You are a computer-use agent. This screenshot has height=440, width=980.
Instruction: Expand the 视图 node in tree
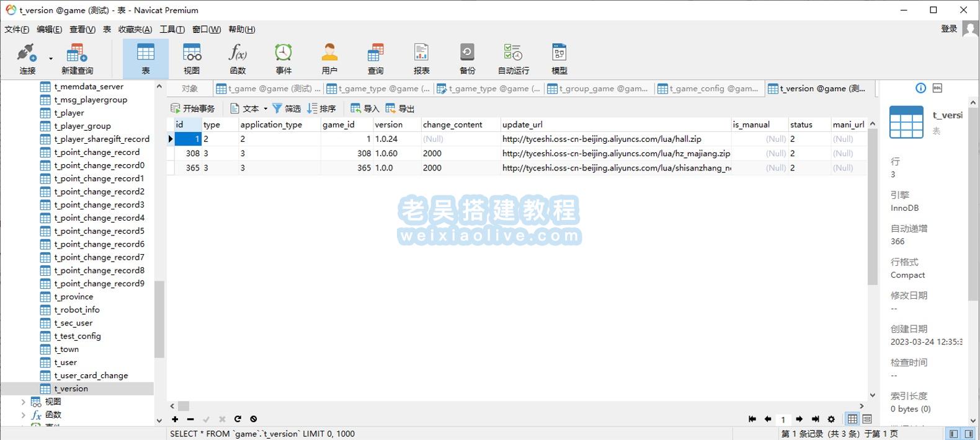tap(24, 402)
